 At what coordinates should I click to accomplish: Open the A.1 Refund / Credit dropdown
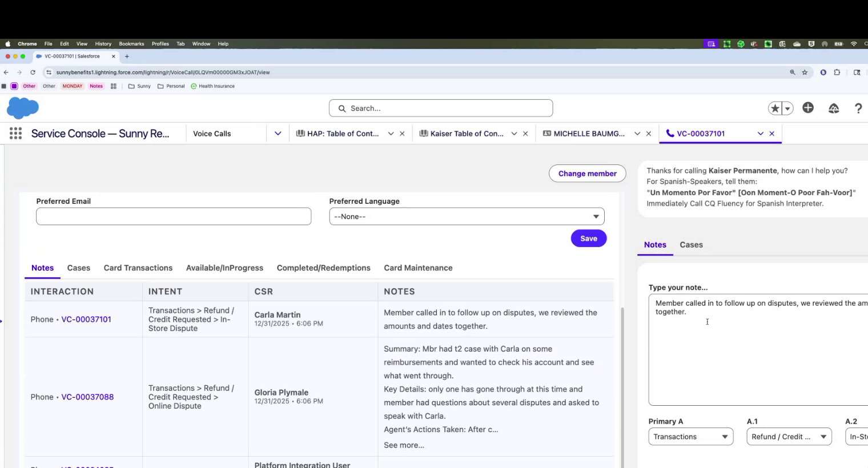788,437
